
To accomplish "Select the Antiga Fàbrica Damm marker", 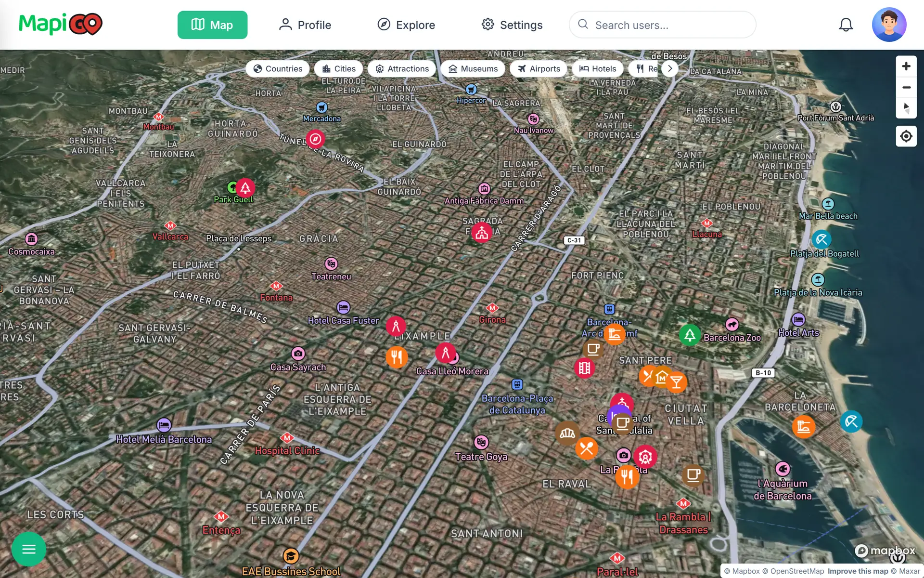I will (484, 189).
